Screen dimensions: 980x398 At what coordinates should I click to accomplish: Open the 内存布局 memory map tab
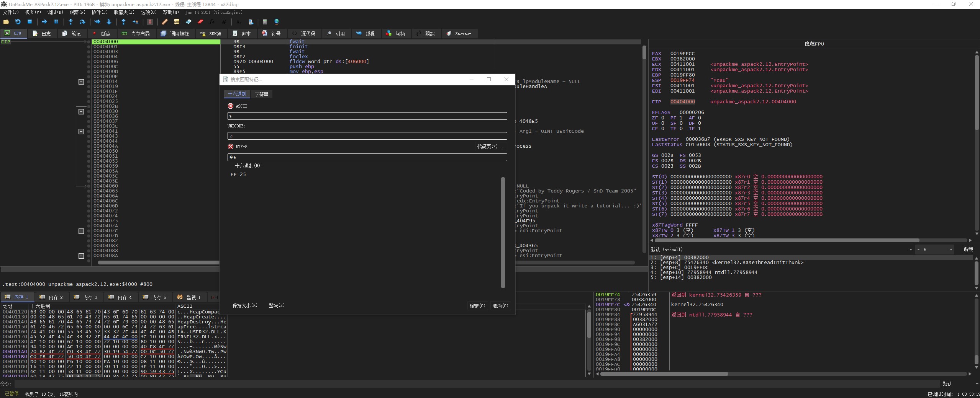click(x=136, y=34)
